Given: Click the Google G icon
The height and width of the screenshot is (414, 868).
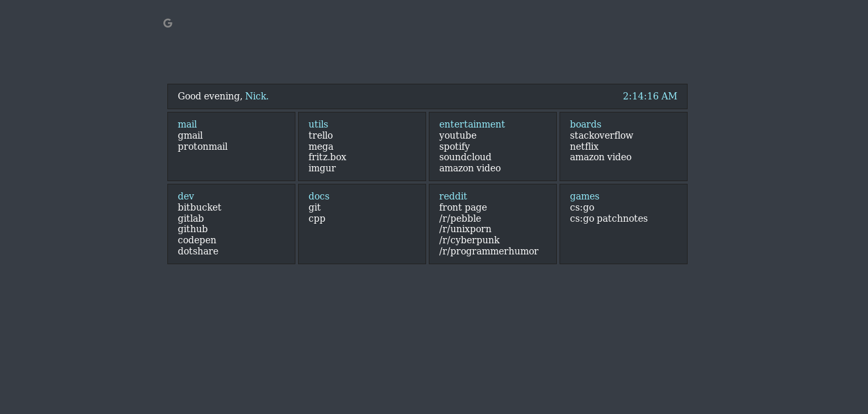Looking at the screenshot, I should coord(168,24).
